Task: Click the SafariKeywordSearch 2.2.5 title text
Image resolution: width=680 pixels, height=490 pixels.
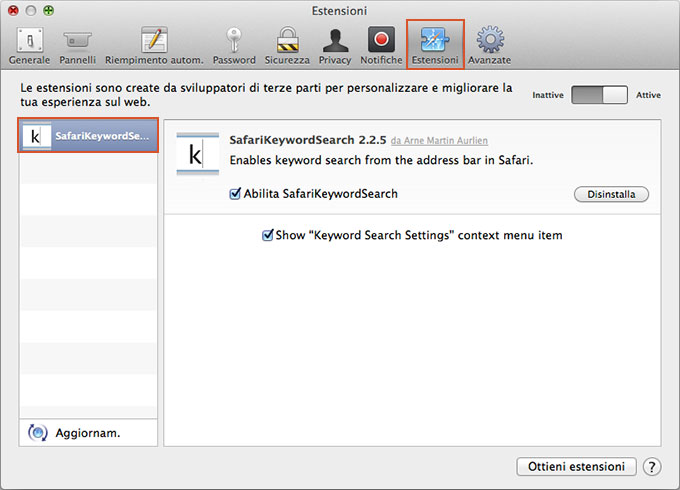Action: pos(307,140)
